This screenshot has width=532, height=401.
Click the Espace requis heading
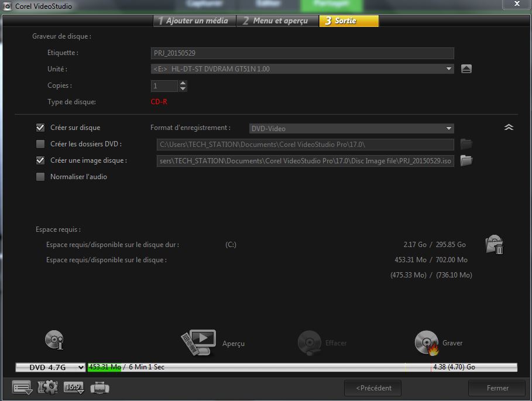pos(58,229)
